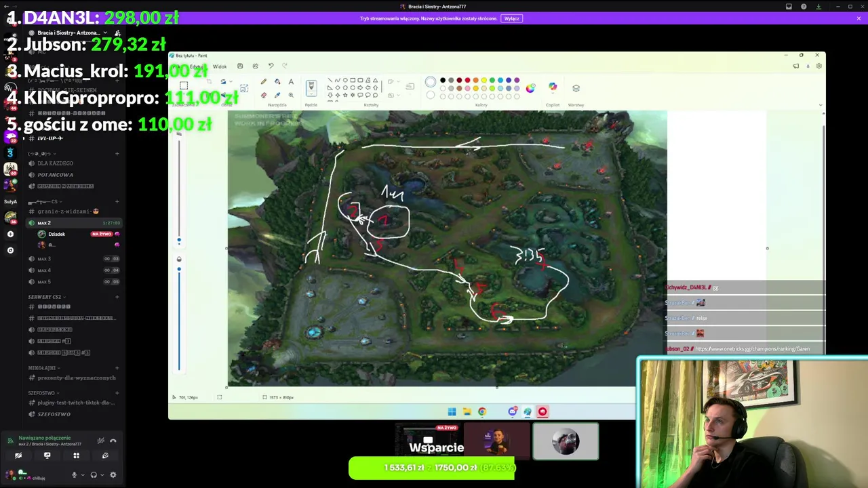Viewport: 868px width, 488px height.
Task: Open Discord soundboard button
Action: (x=105, y=455)
